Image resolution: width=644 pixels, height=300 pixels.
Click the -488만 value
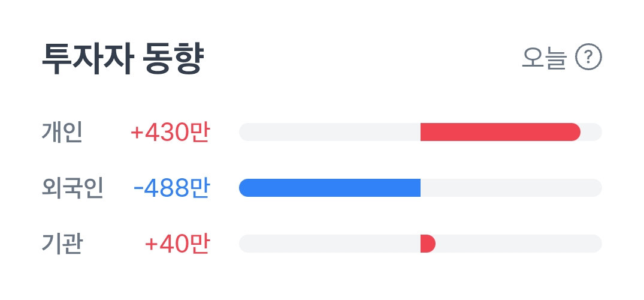click(172, 188)
